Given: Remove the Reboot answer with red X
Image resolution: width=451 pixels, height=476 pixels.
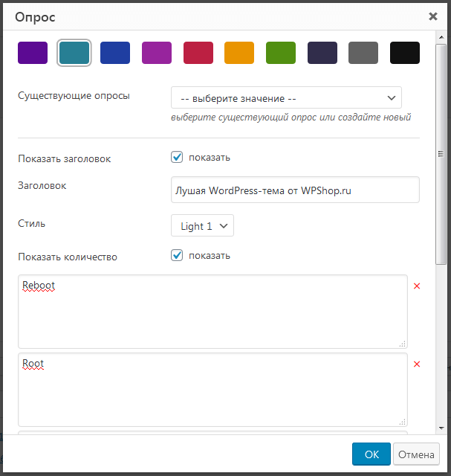Looking at the screenshot, I should 417,286.
